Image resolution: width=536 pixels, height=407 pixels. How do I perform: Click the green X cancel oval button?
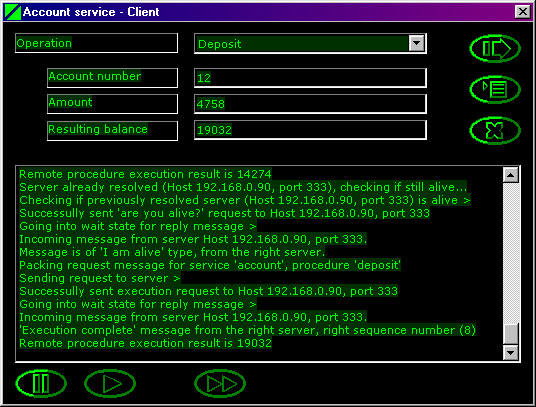[495, 130]
